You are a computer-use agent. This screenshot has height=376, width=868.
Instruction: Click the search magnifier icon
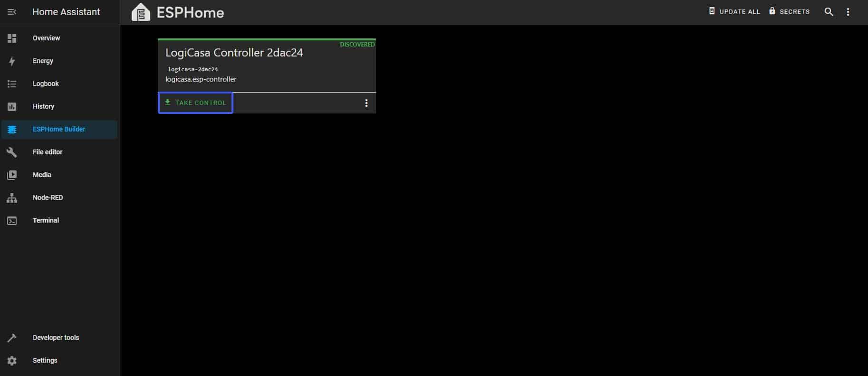(x=829, y=12)
